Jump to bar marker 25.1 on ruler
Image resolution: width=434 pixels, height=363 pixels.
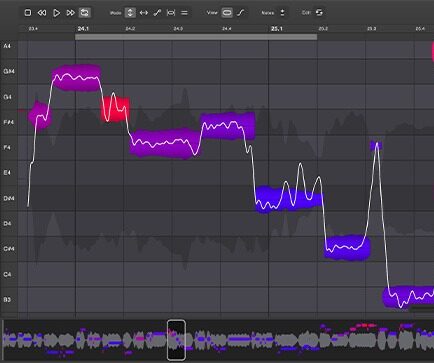click(x=277, y=29)
